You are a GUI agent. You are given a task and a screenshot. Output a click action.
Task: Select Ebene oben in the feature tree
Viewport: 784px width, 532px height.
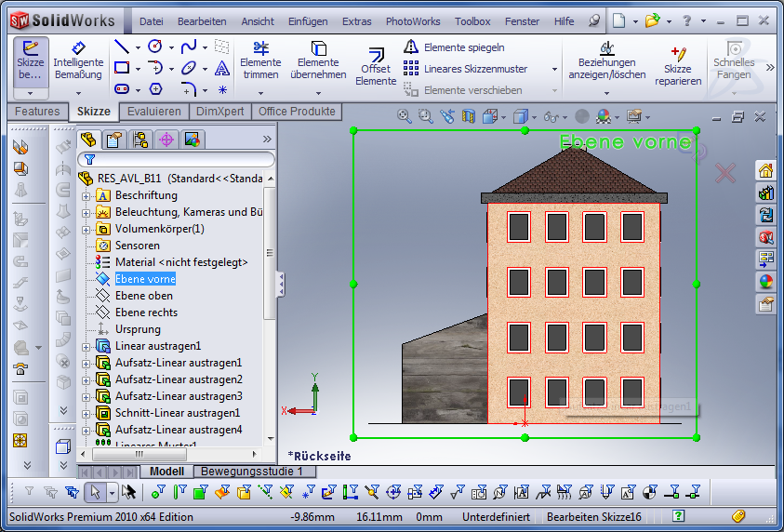coord(144,296)
